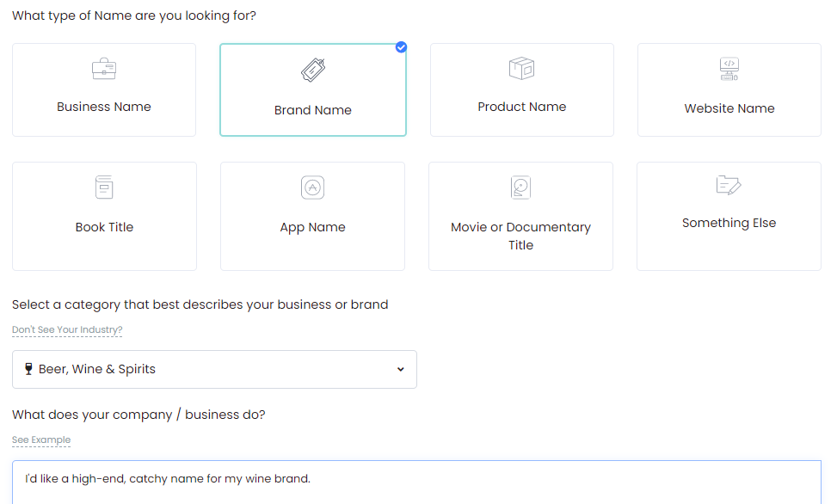The image size is (837, 504).
Task: Click the book icon above Book Title
Action: [x=104, y=187]
